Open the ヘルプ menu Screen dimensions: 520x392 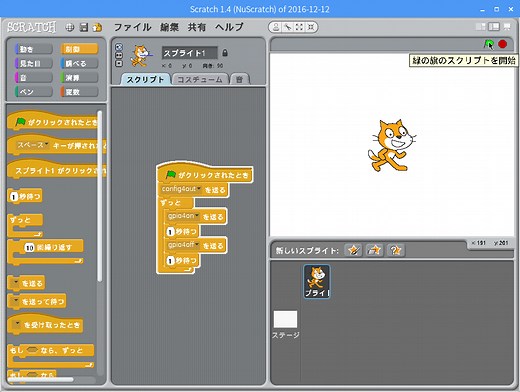pyautogui.click(x=229, y=27)
